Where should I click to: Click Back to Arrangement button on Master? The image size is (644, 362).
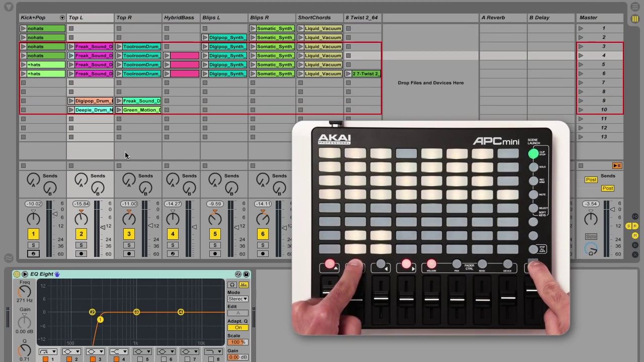pyautogui.click(x=617, y=165)
